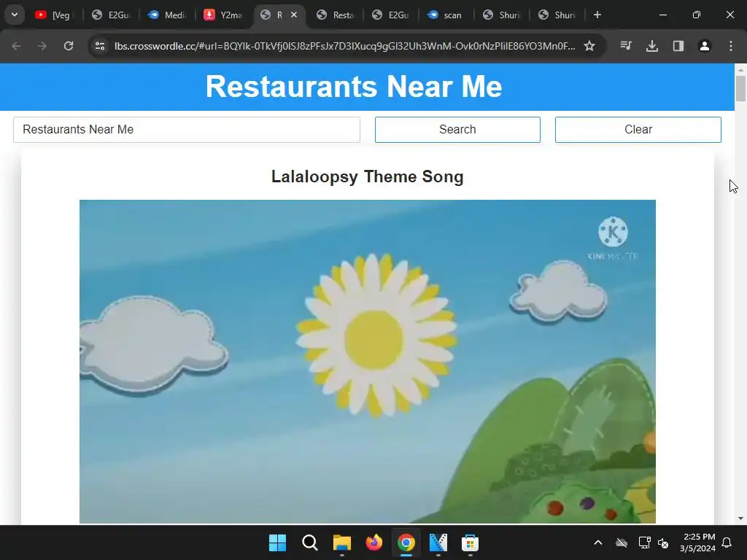Click the Search button

pos(457,130)
